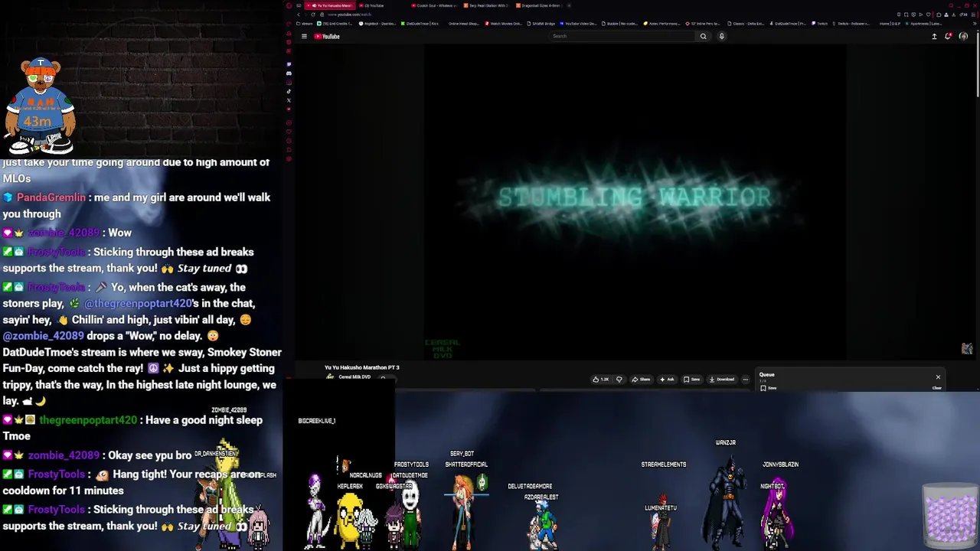The height and width of the screenshot is (551, 980).
Task: Switch to the Terp Pearl Station tab
Action: (x=486, y=5)
